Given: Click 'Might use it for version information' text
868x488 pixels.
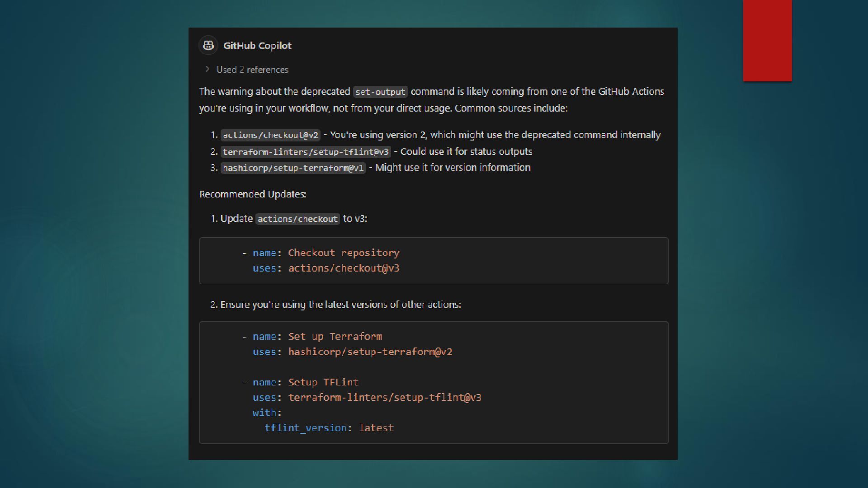Looking at the screenshot, I should click(453, 168).
